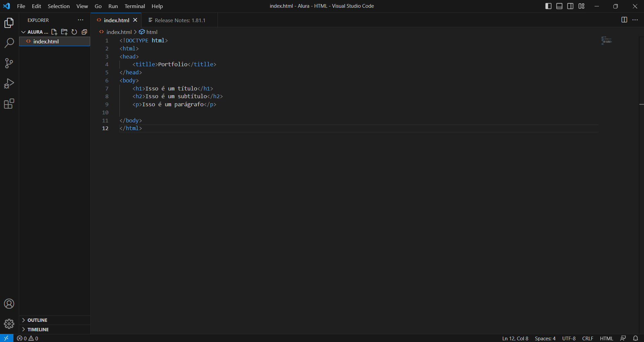Viewport: 644px width, 342px height.
Task: Open the Help menu
Action: coord(157,6)
